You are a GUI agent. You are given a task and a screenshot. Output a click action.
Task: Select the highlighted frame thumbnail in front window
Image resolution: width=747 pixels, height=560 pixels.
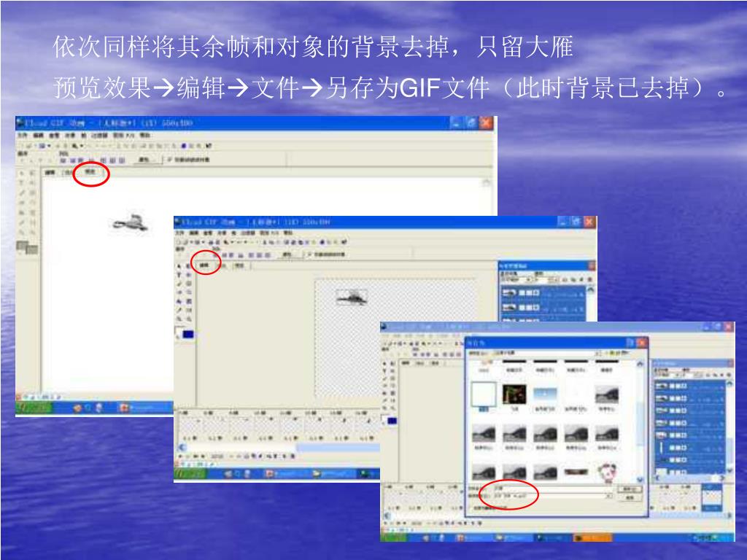point(712,497)
